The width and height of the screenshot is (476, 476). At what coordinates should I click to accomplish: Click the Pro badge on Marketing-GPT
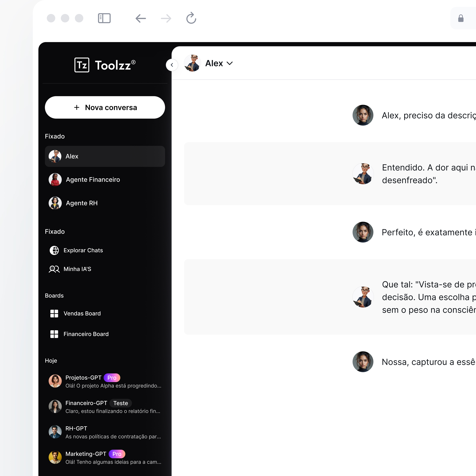pos(117,454)
